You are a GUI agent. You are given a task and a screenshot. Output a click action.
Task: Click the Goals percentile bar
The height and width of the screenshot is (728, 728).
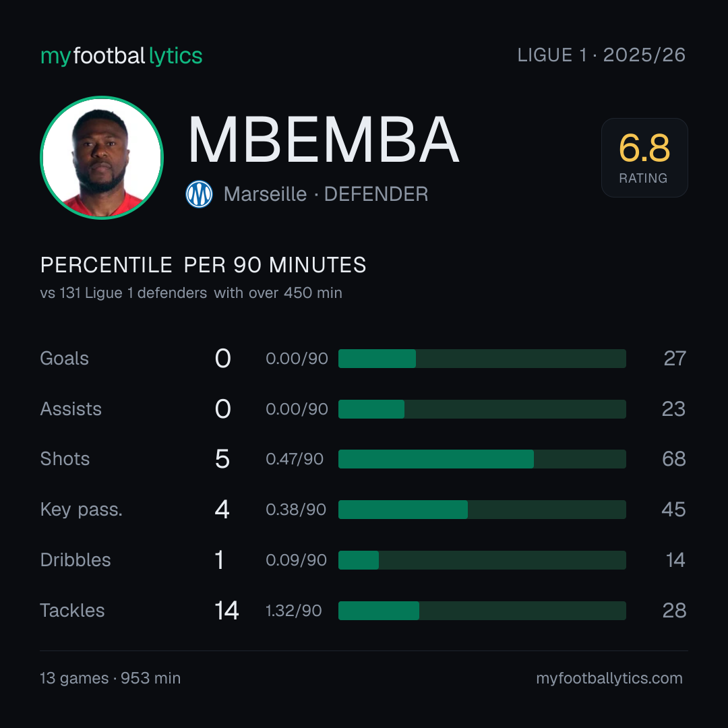[482, 359]
